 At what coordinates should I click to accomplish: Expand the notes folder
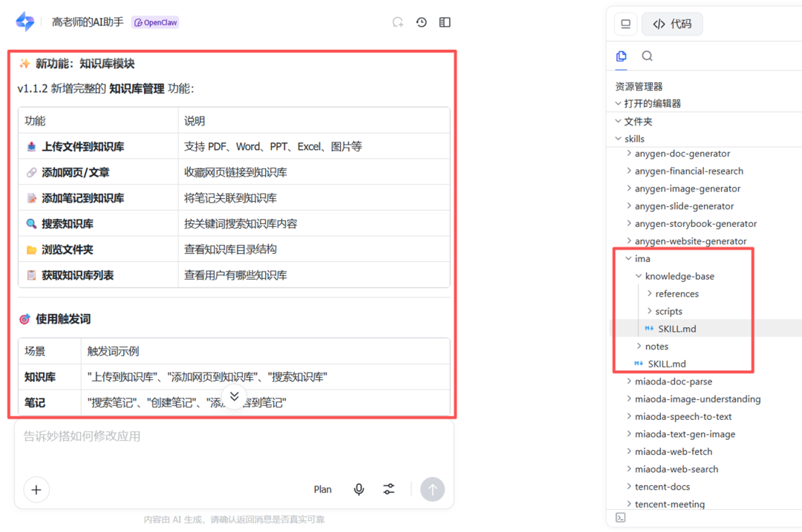coord(656,347)
